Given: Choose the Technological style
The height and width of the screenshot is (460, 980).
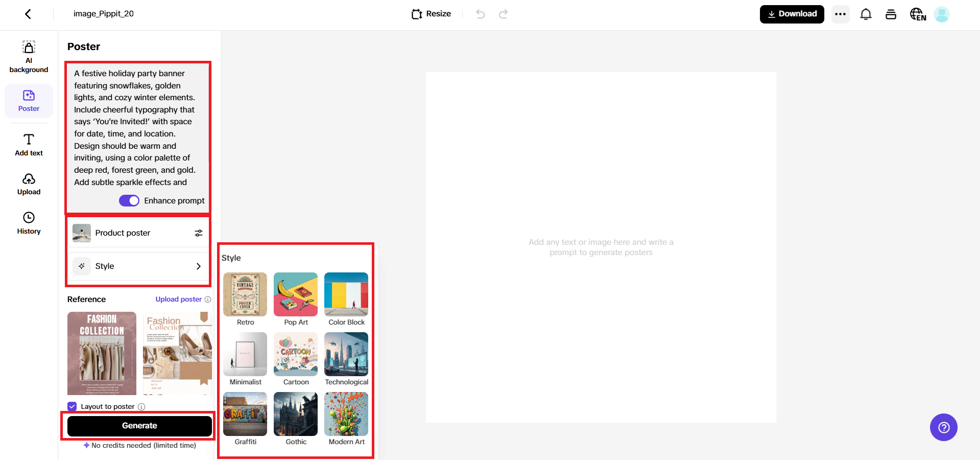Looking at the screenshot, I should pyautogui.click(x=346, y=359).
